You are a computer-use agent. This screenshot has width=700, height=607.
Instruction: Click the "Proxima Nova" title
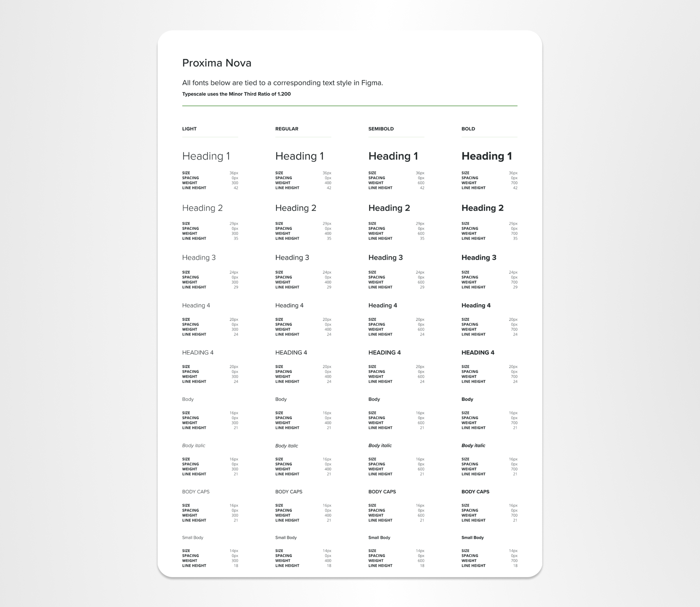pos(217,63)
